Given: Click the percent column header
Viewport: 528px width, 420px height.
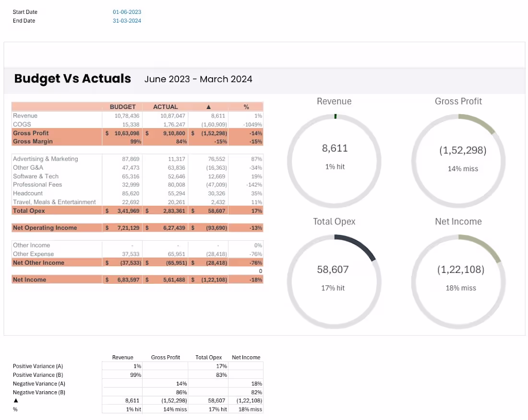Looking at the screenshot, I should point(246,106).
